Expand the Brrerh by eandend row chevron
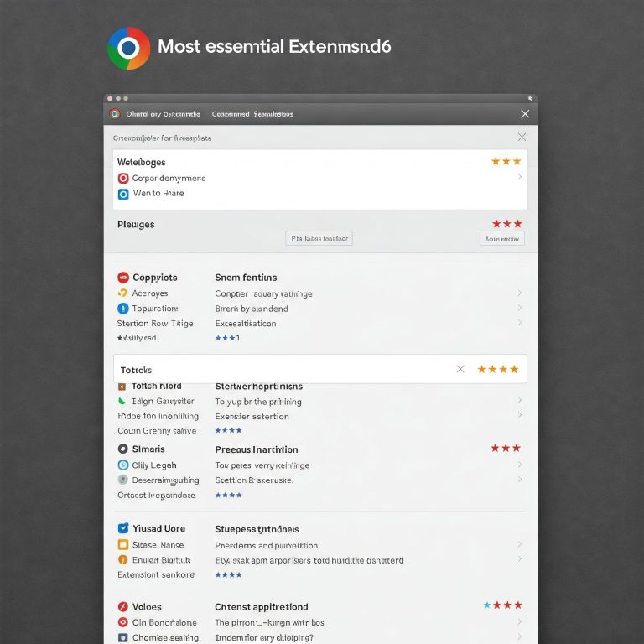This screenshot has height=644, width=644. (x=520, y=308)
